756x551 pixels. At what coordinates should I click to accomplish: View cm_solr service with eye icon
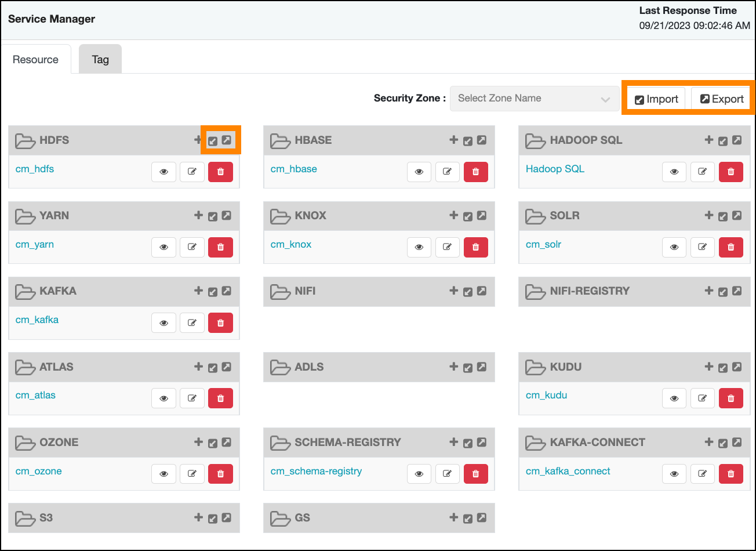coord(674,247)
